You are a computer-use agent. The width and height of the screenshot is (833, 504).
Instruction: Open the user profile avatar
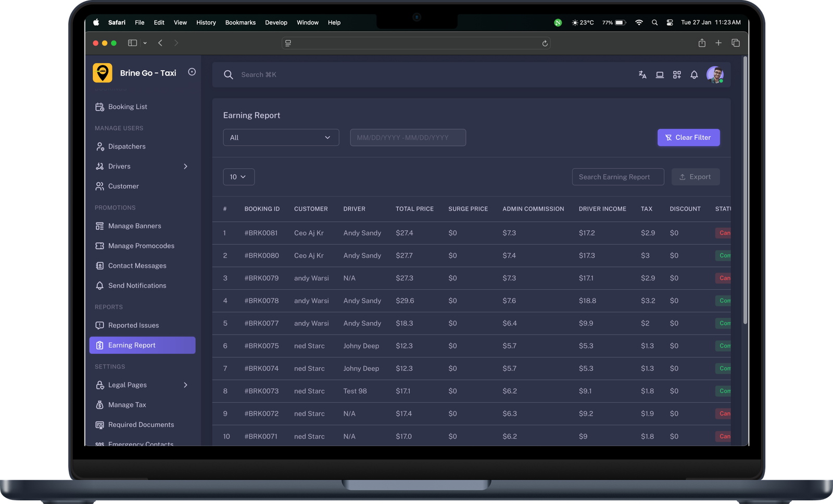pyautogui.click(x=715, y=74)
